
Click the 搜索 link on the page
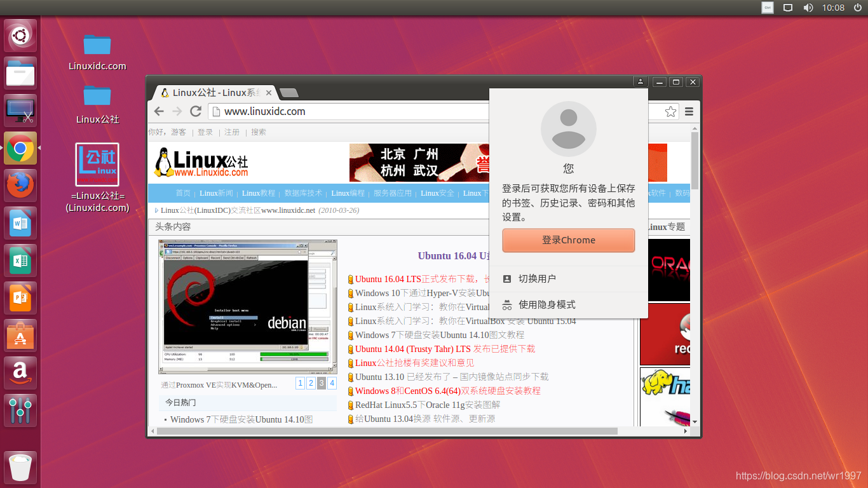tap(259, 132)
